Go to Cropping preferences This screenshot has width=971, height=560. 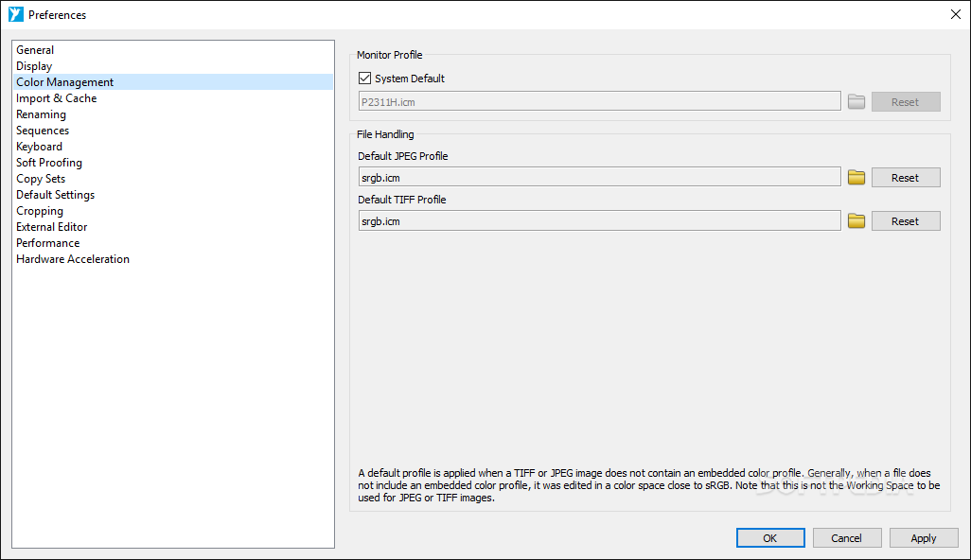[x=173, y=211]
